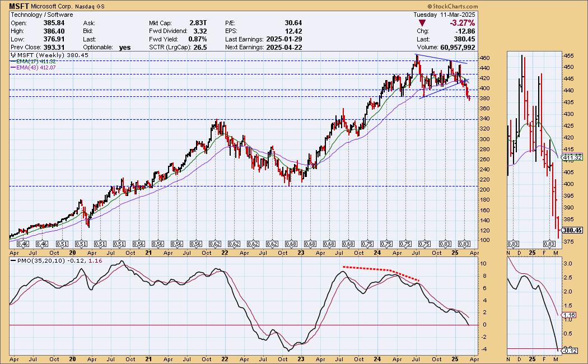
Task: Click the Volume value 60,957,992
Action: tap(458, 47)
